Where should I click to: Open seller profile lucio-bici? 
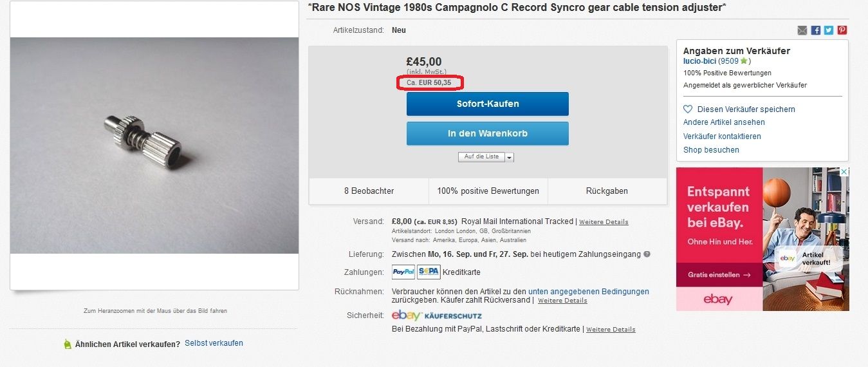pyautogui.click(x=699, y=61)
